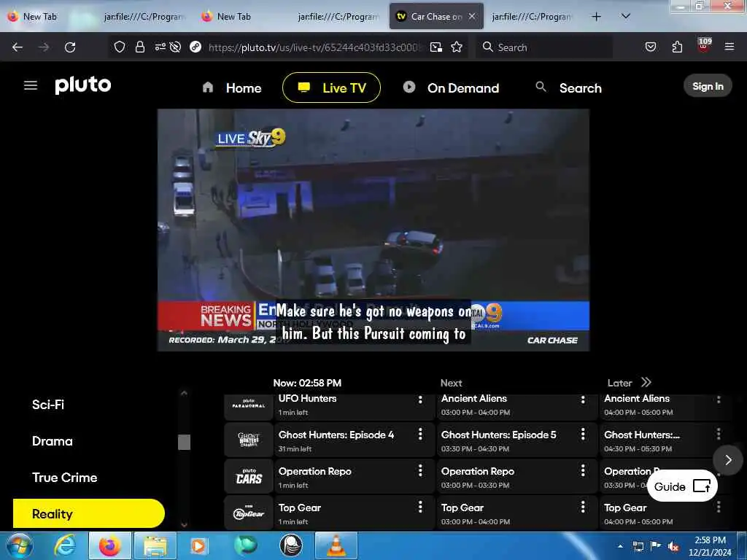This screenshot has width=747, height=560.
Task: Select True Crime category
Action: (65, 478)
